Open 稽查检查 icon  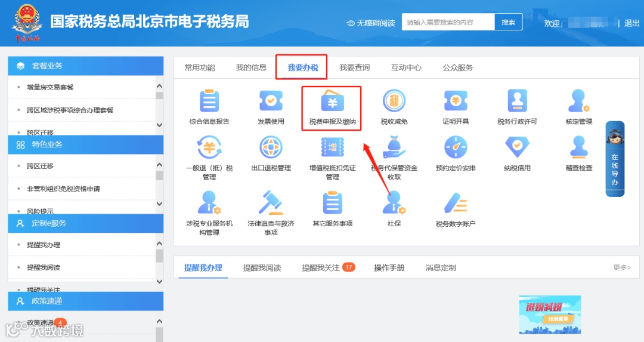tap(578, 147)
